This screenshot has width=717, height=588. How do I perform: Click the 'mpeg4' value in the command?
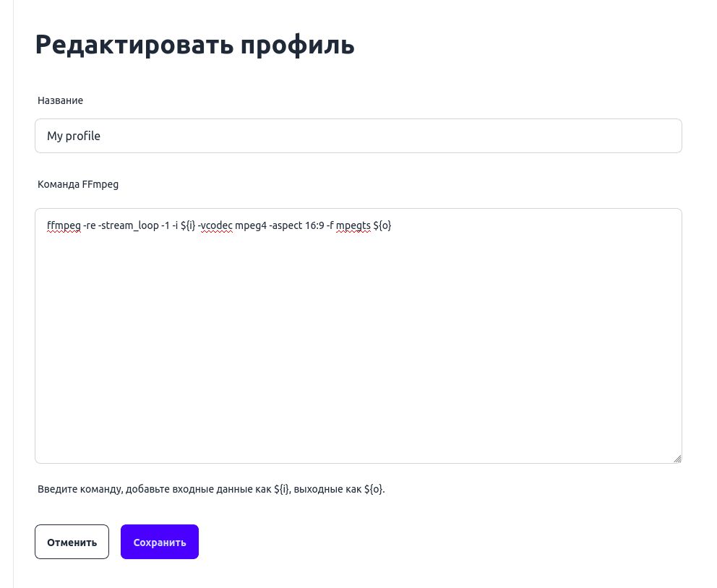250,225
